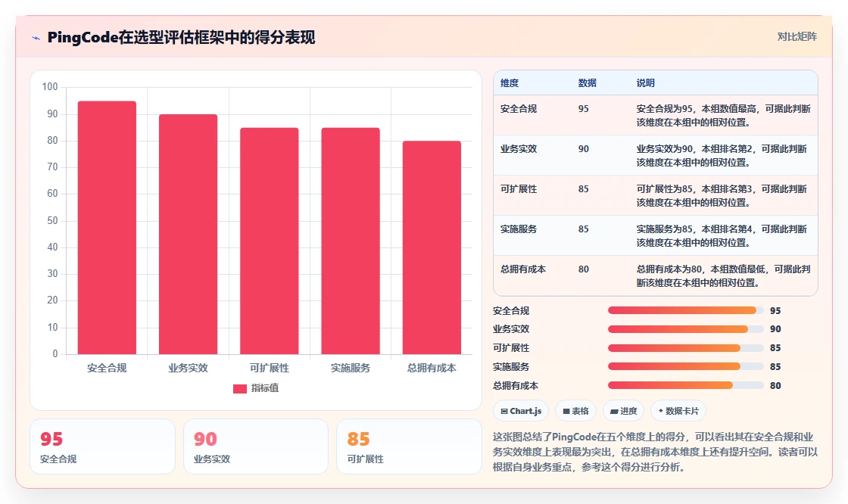Viewport: 848px width, 504px height.
Task: Click the 总拥有成本 bar in the chart
Action: [x=432, y=247]
